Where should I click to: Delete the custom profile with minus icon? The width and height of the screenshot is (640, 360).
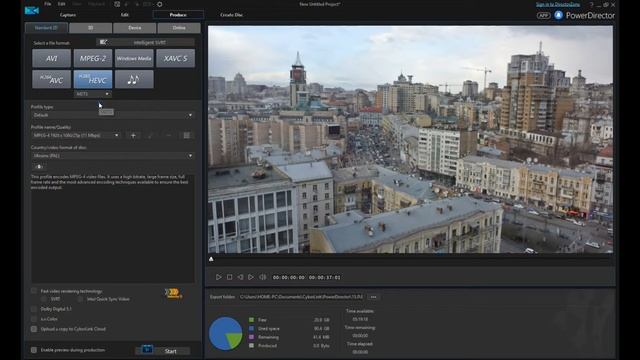[x=169, y=135]
